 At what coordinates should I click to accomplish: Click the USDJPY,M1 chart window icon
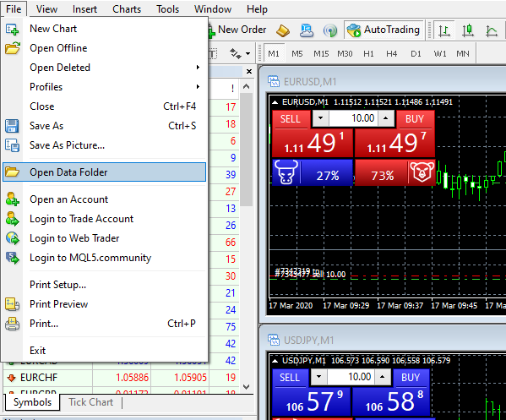coord(274,340)
